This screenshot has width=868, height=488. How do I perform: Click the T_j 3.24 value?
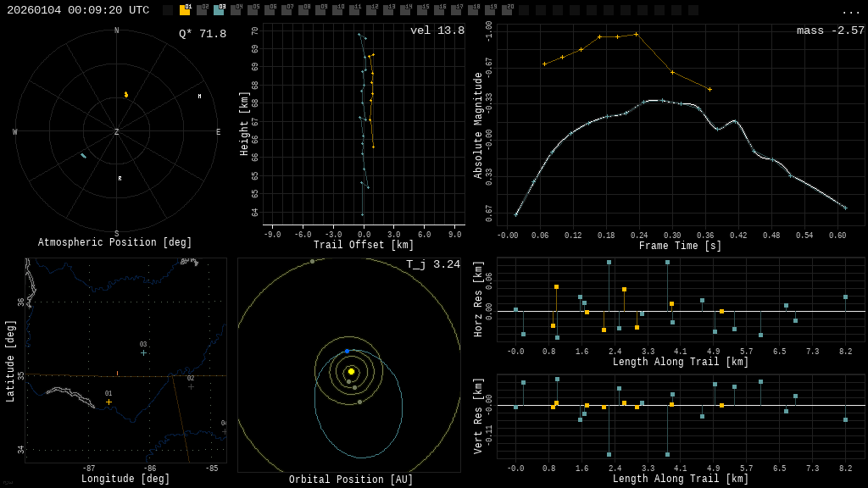(x=432, y=264)
